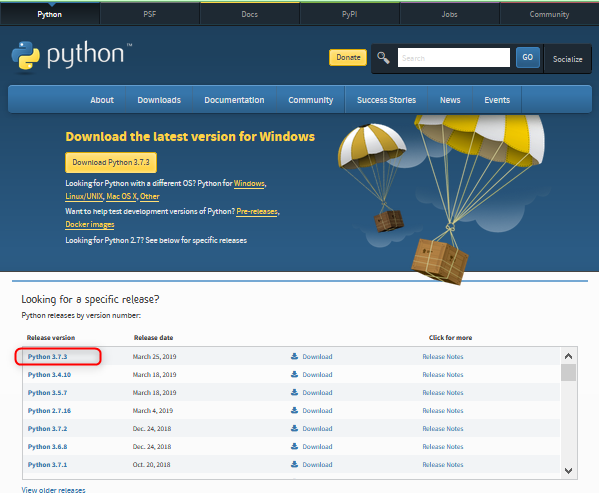Open the Python 3.7.3 release link
The image size is (599, 493).
47,356
